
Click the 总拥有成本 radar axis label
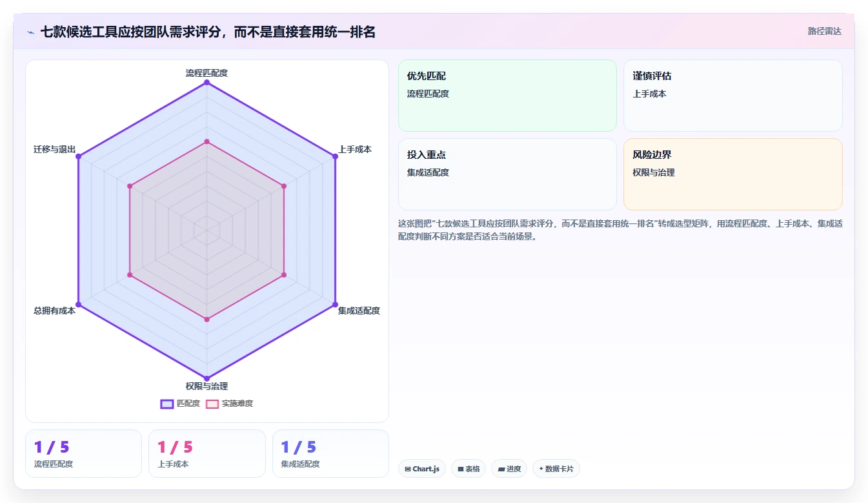click(54, 311)
